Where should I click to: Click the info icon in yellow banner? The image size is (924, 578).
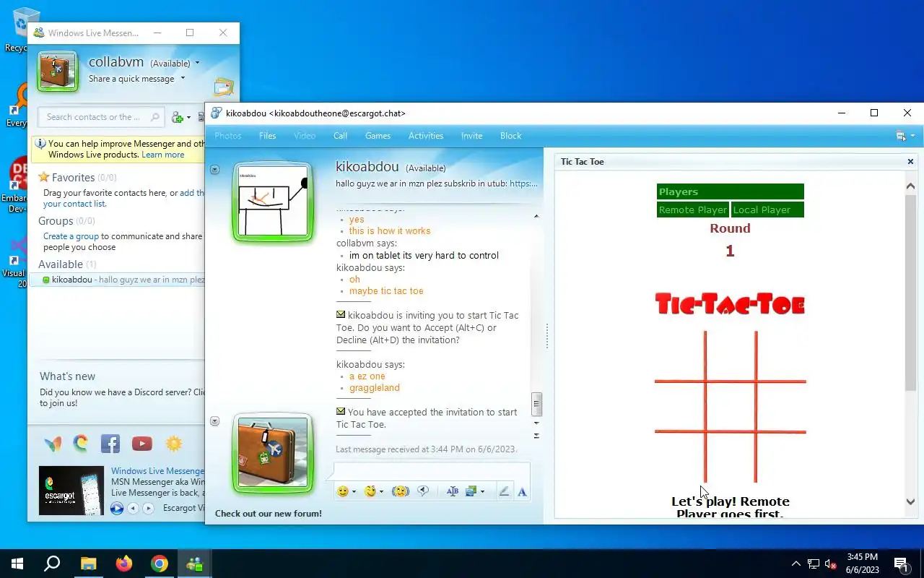coord(40,144)
